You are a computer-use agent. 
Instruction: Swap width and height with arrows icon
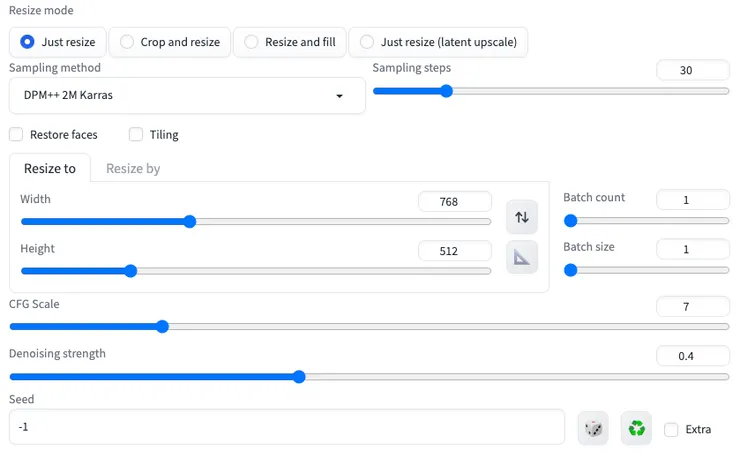click(x=521, y=216)
